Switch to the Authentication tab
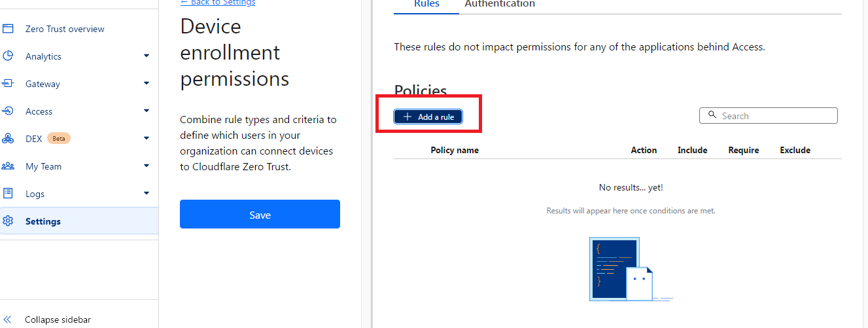The height and width of the screenshot is (328, 868). point(500,4)
